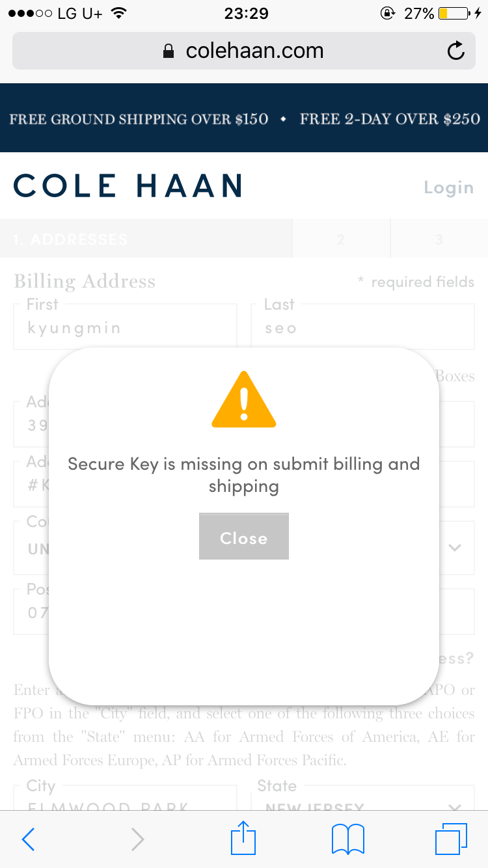Expand the Country dropdown chevron
The height and width of the screenshot is (868, 488).
[x=455, y=548]
